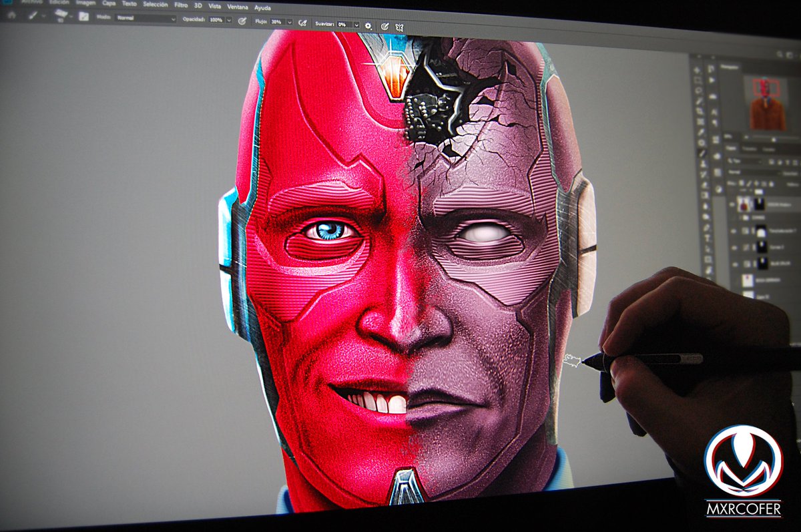Open the layer filter kind dropdown

click(x=744, y=162)
